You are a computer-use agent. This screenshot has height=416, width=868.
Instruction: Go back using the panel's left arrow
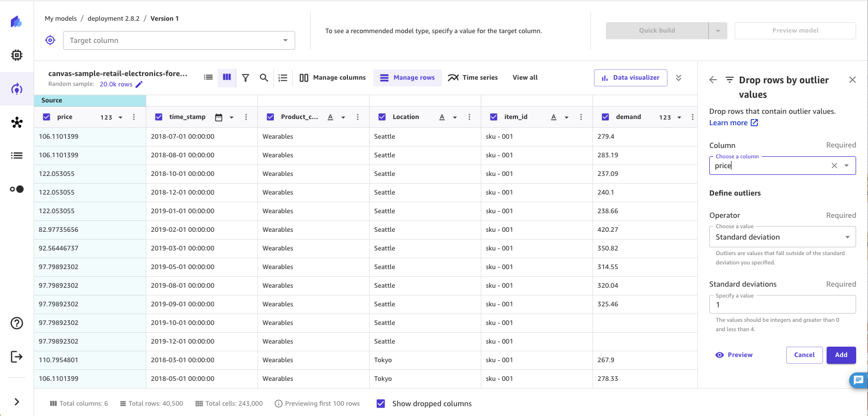(x=713, y=80)
